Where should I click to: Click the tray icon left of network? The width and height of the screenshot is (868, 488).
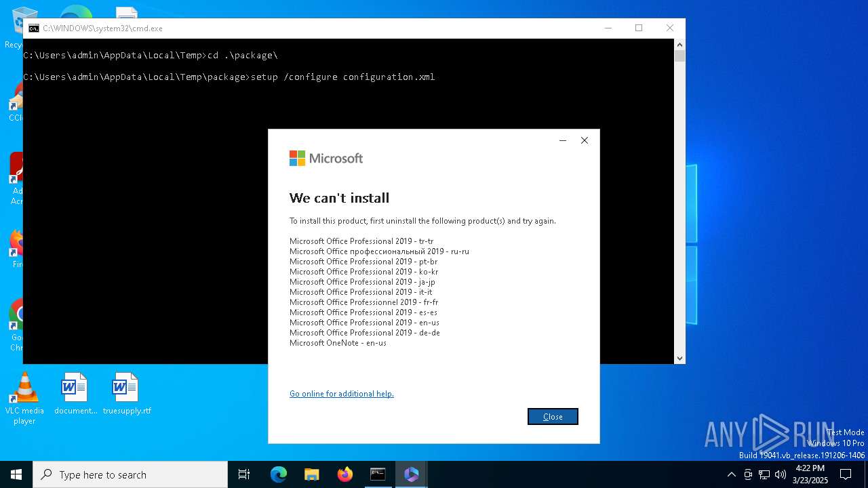pos(748,474)
